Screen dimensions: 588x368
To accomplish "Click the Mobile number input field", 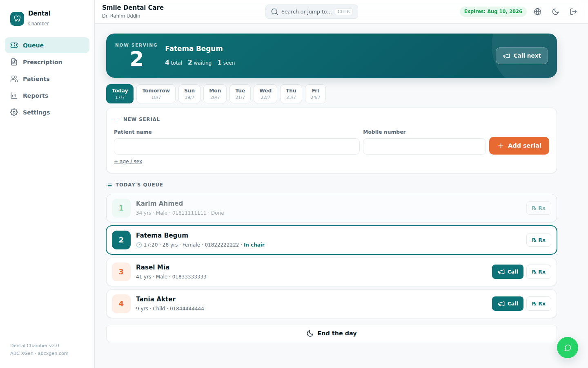I will click(x=424, y=146).
